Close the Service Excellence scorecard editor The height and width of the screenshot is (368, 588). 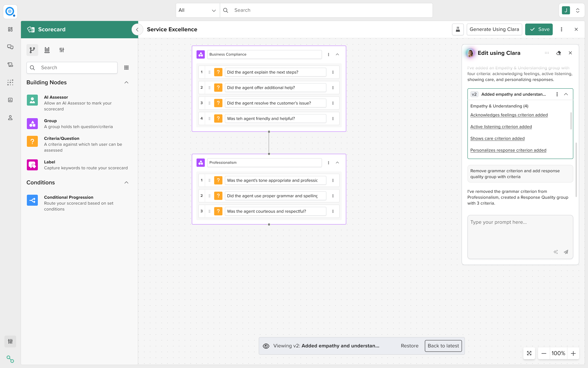576,29
